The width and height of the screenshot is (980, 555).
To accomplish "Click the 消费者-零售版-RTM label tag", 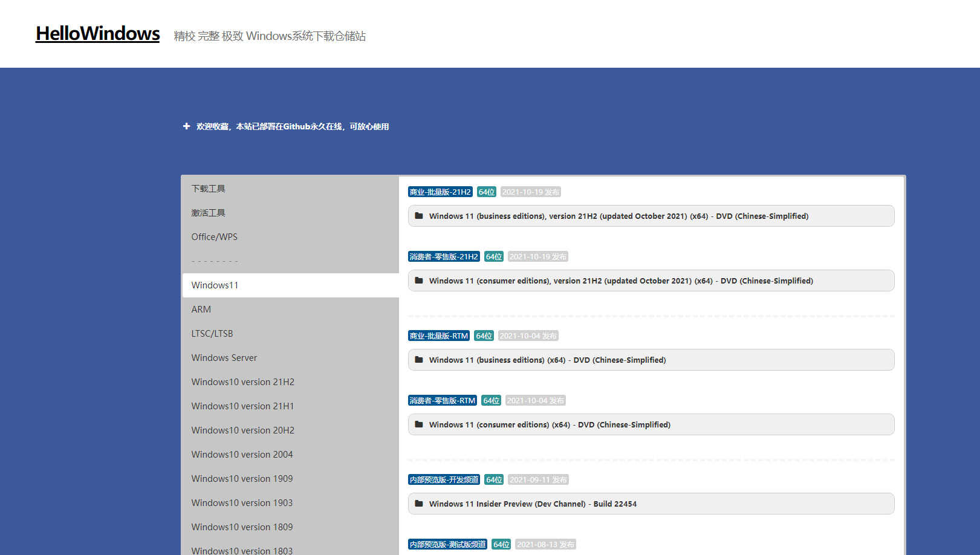I will [x=443, y=401].
